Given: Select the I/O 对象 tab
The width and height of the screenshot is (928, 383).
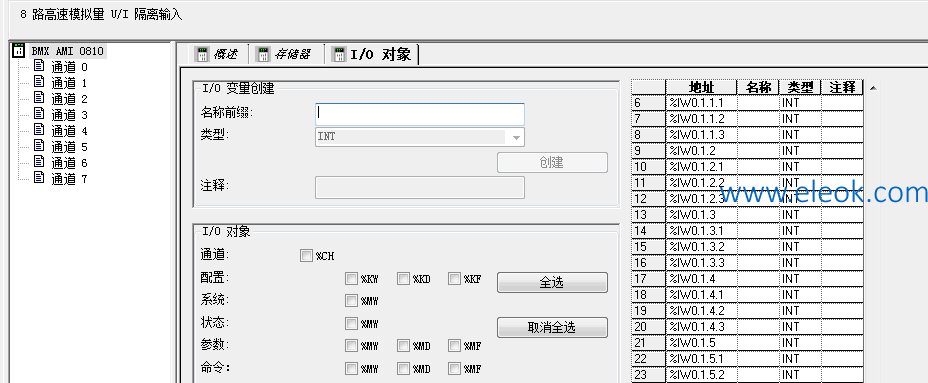Looking at the screenshot, I should coord(373,54).
